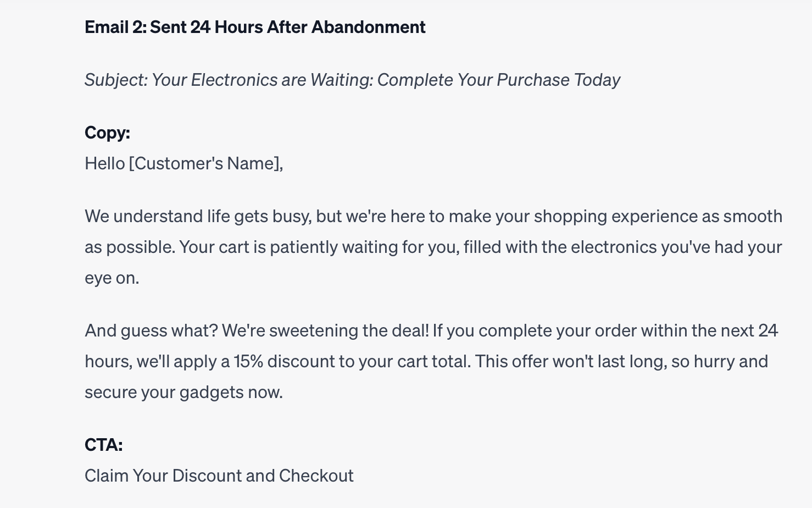Click the bold "CTA:" label

pyautogui.click(x=103, y=444)
